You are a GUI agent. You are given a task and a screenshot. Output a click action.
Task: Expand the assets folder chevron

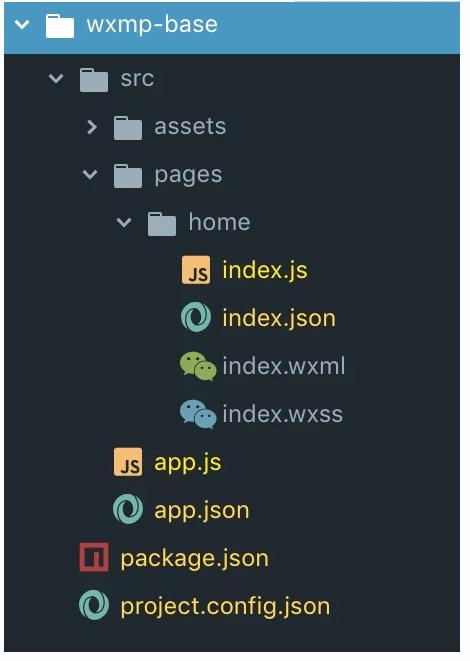(91, 126)
